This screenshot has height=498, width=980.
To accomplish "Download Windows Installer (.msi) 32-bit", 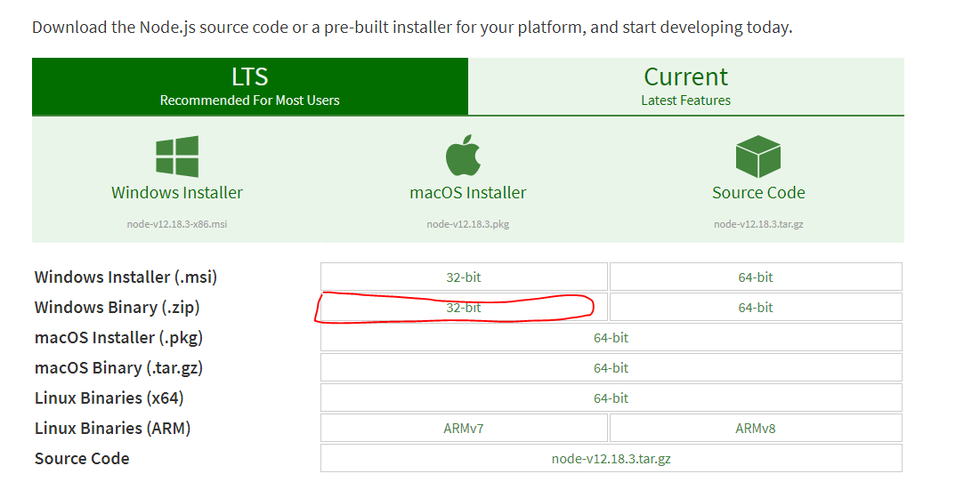I will [464, 277].
